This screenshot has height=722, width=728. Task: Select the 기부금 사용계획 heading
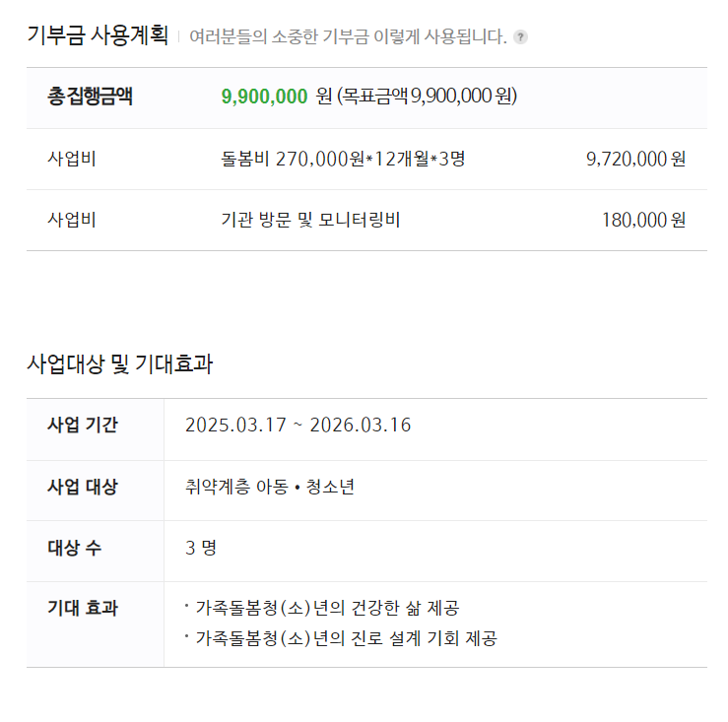click(98, 35)
